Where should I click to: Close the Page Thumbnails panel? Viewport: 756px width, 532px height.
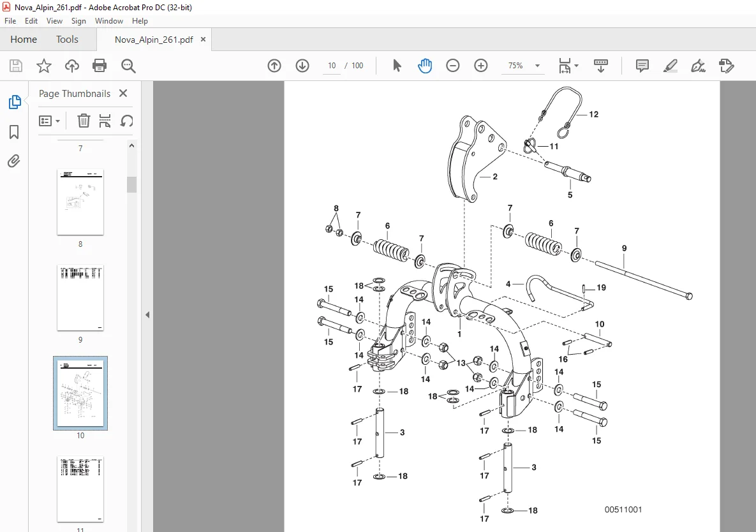pyautogui.click(x=123, y=94)
